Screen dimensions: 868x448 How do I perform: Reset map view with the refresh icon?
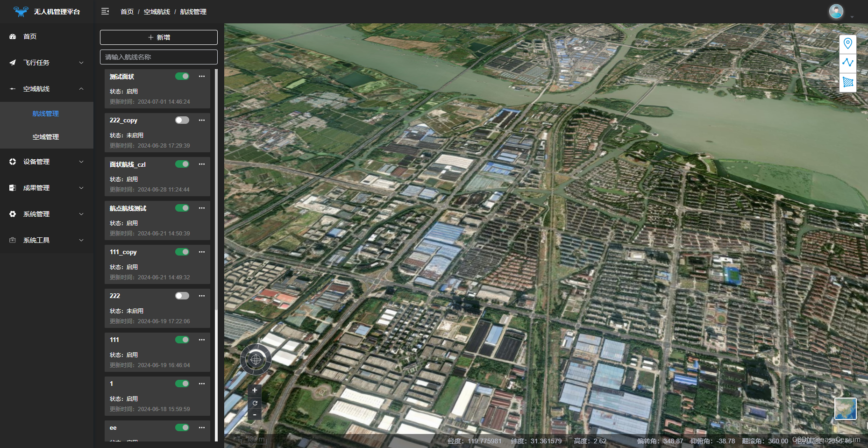(255, 403)
